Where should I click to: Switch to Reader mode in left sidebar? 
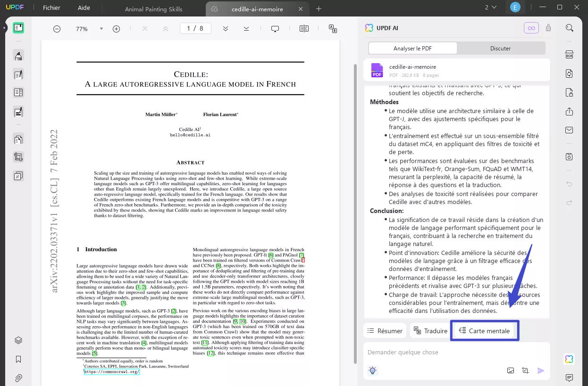pos(18,28)
